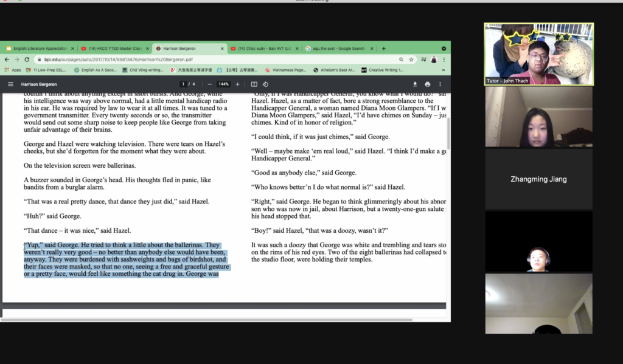623x364 pixels.
Task: Switch to English Literature Appreciation tab
Action: point(40,49)
